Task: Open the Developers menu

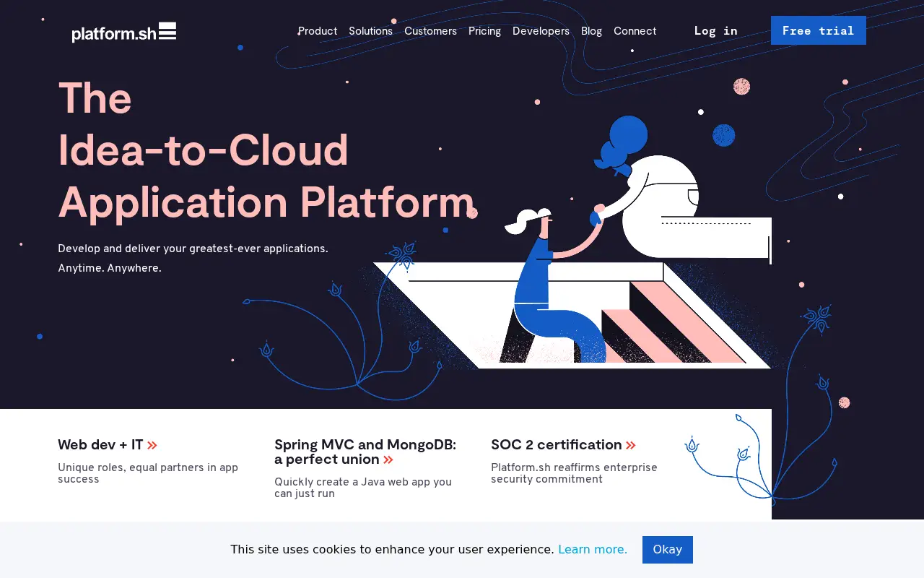Action: (541, 31)
